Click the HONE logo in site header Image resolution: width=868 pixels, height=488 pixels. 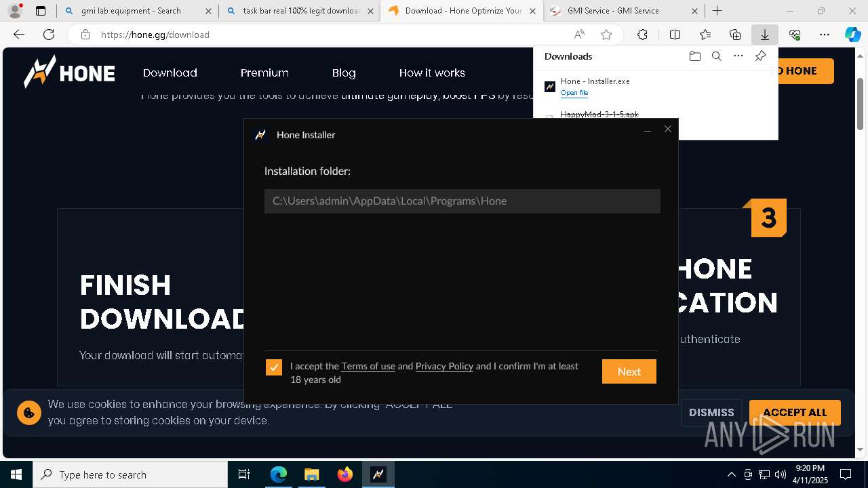(x=69, y=72)
